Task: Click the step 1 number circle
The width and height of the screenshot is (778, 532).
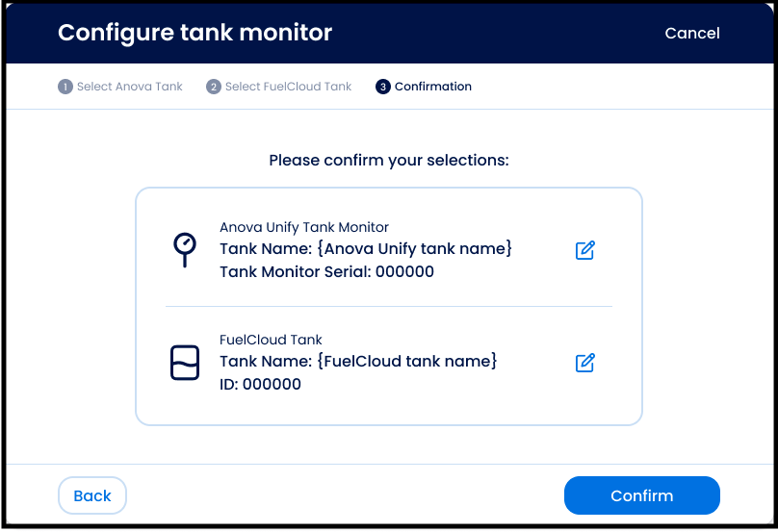Action: click(65, 87)
